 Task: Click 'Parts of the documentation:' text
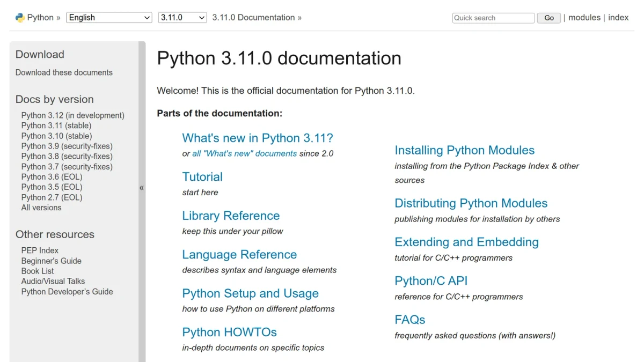tap(219, 113)
